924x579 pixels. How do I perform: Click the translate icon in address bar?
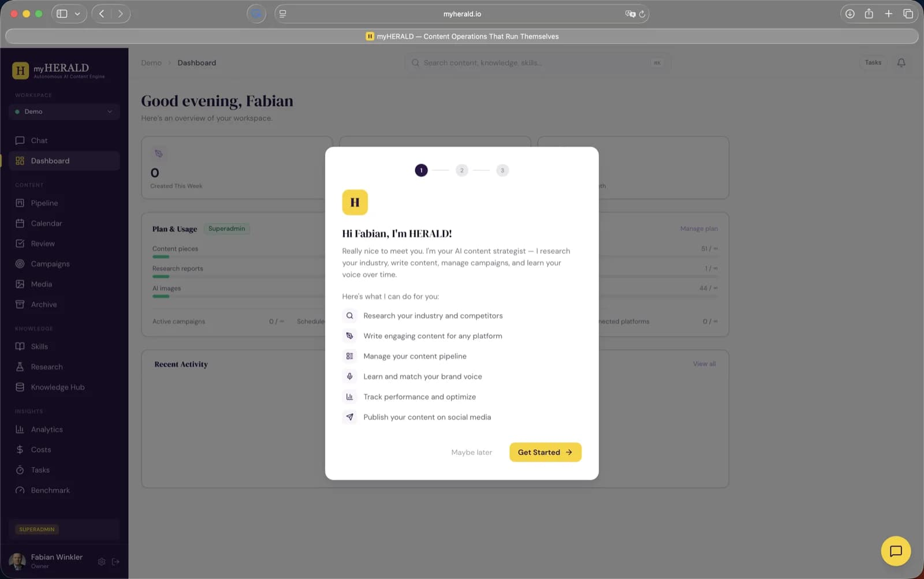point(630,14)
